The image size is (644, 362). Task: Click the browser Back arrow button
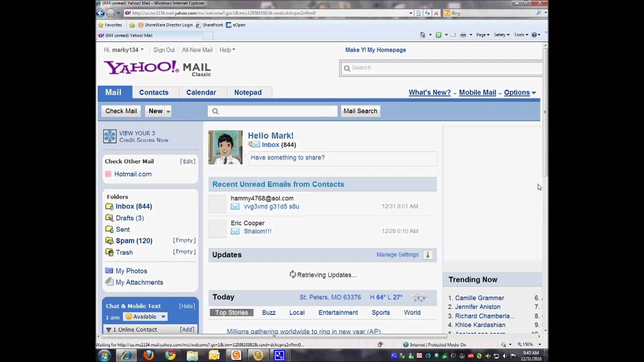(101, 13)
